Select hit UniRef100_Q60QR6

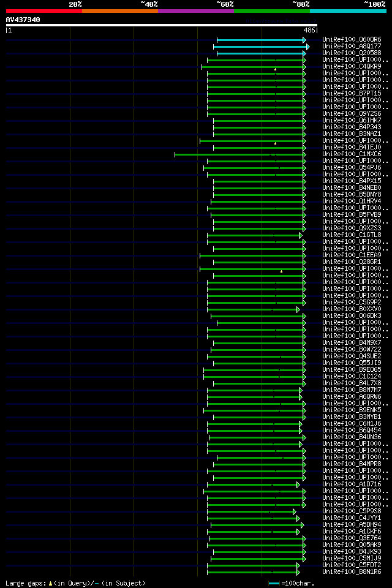[352, 39]
